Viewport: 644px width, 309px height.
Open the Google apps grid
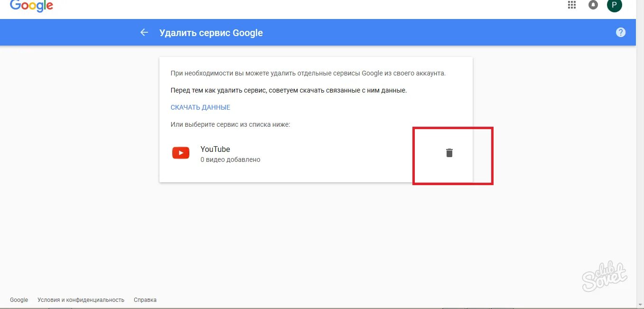(572, 5)
